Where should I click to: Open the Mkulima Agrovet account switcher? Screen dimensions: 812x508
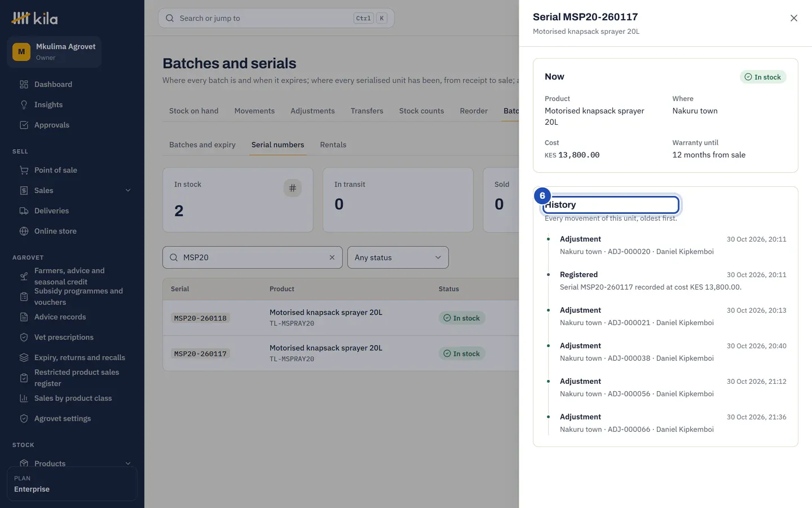[54, 52]
